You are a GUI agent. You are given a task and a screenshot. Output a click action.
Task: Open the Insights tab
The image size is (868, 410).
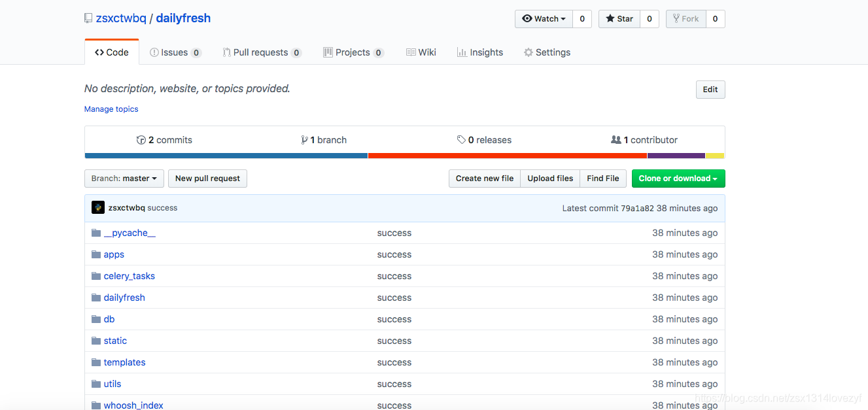479,52
